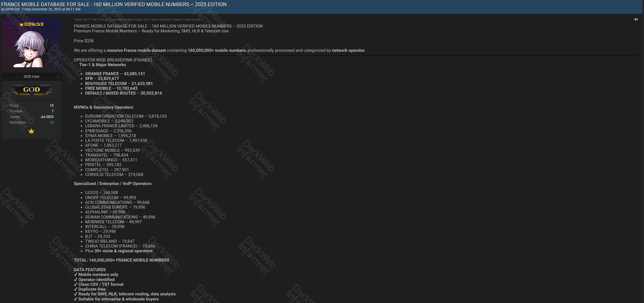The width and height of the screenshot is (644, 303).
Task: Click the crown award icon below Reputation
Action: 31,131
